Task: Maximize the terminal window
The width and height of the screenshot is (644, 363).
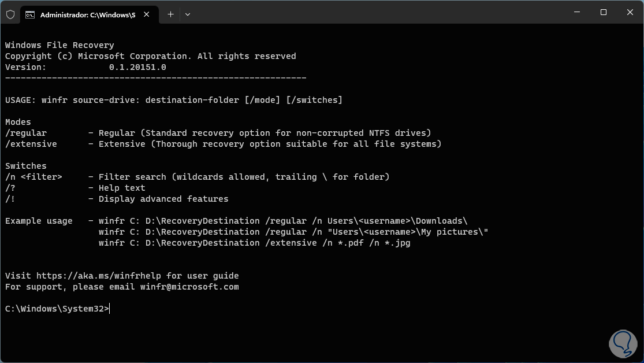Action: click(x=604, y=12)
